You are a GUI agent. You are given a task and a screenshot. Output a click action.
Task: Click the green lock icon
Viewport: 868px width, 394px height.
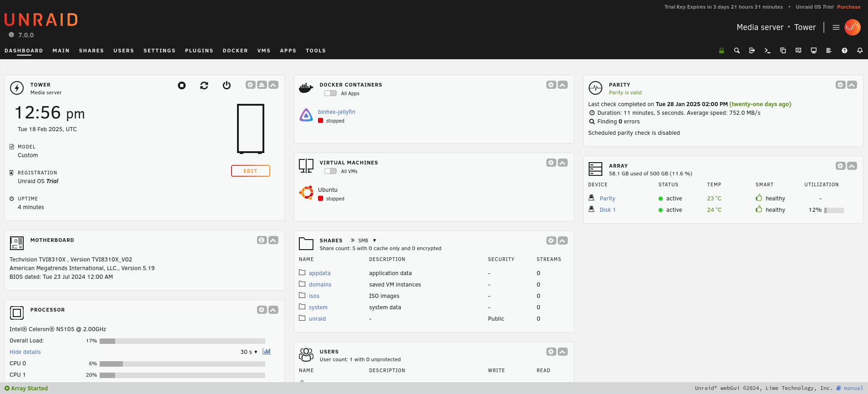tap(722, 51)
